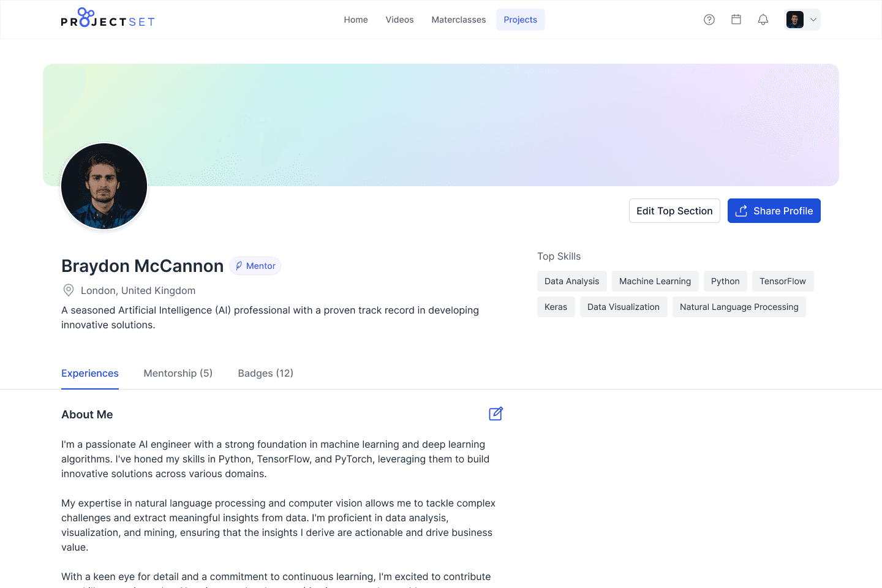
Task: Click the Edit Top Section button
Action: click(674, 211)
